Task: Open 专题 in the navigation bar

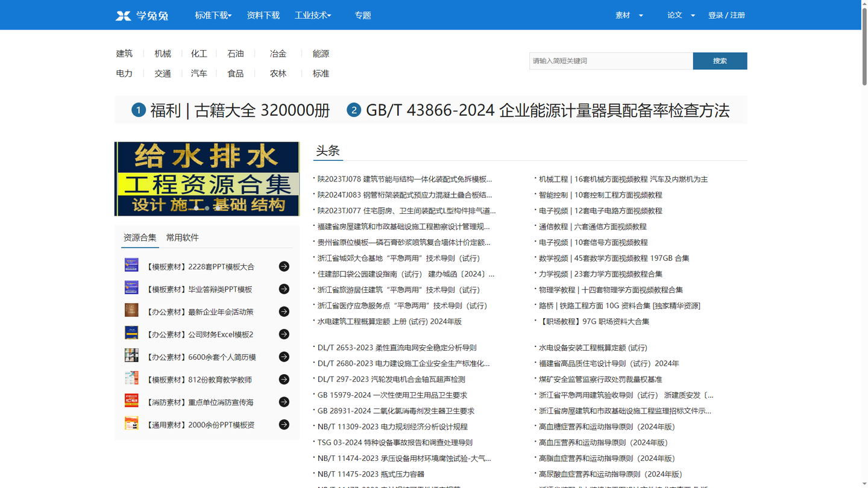Action: point(363,15)
